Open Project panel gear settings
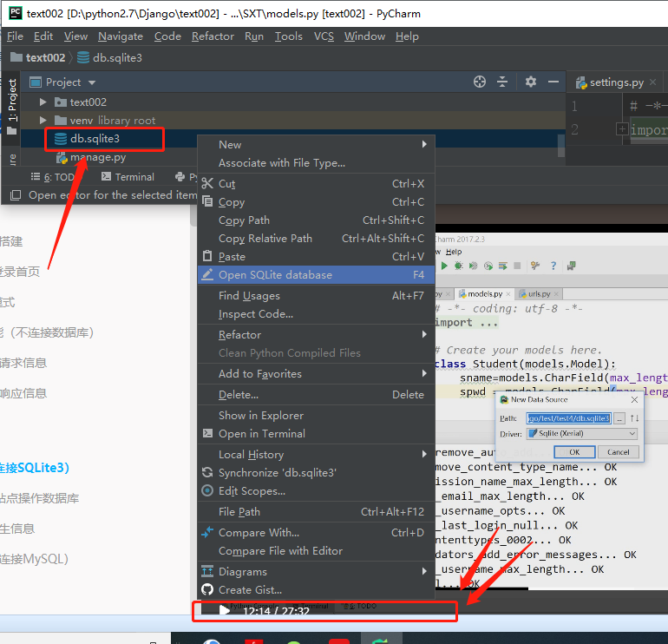Image resolution: width=668 pixels, height=644 pixels. tap(530, 82)
